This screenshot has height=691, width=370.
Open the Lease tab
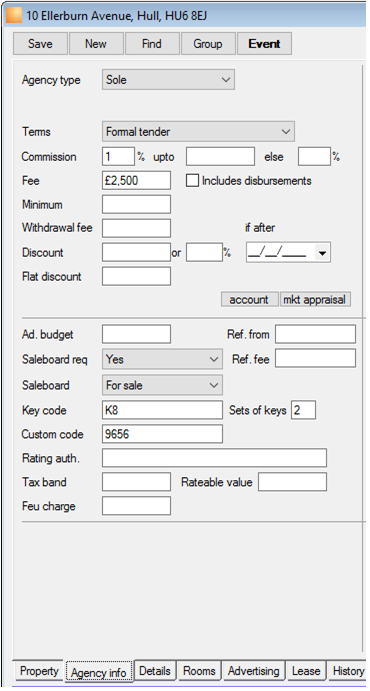[x=306, y=671]
